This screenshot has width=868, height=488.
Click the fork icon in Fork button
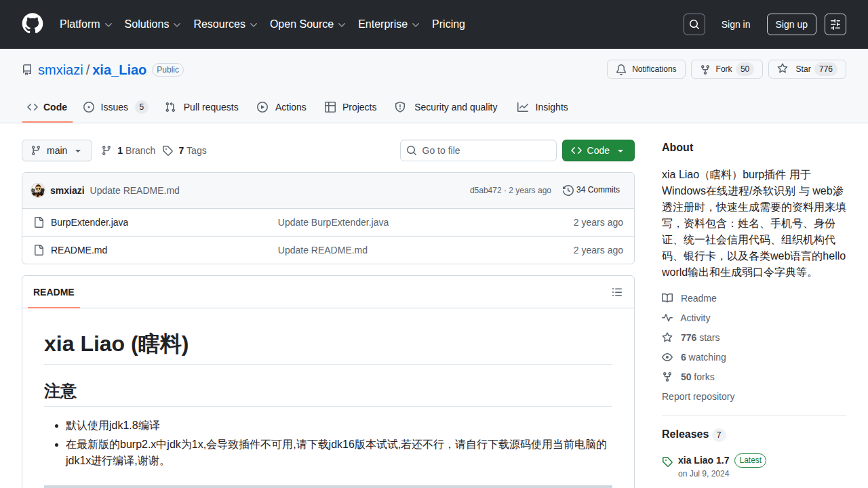point(705,69)
